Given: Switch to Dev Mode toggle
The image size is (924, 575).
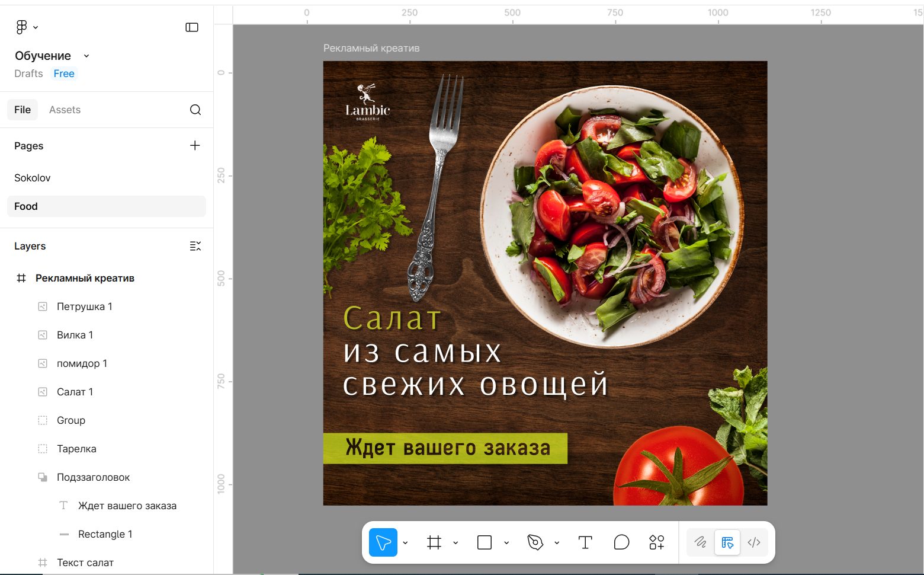Looking at the screenshot, I should tap(754, 542).
